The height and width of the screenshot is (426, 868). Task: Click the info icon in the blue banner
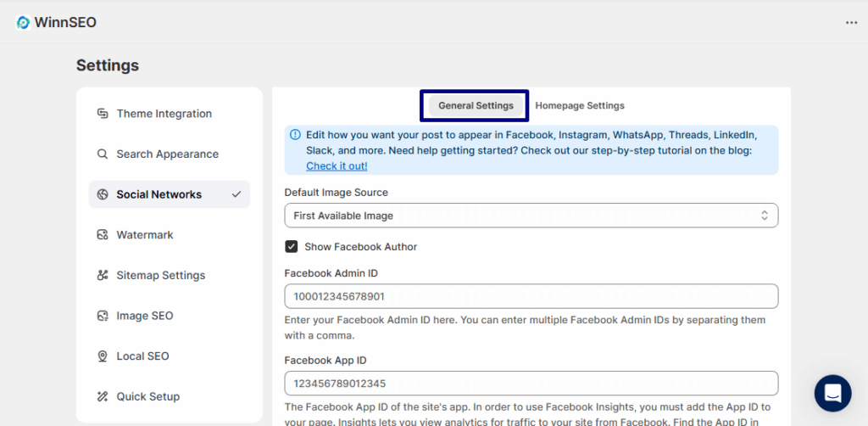tap(296, 135)
